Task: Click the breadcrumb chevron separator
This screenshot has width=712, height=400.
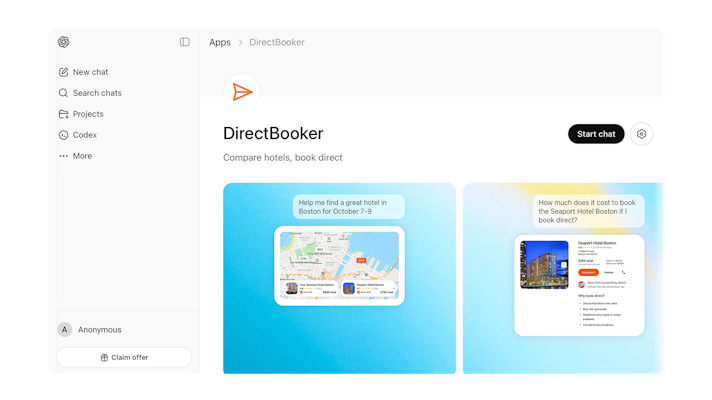Action: (240, 42)
